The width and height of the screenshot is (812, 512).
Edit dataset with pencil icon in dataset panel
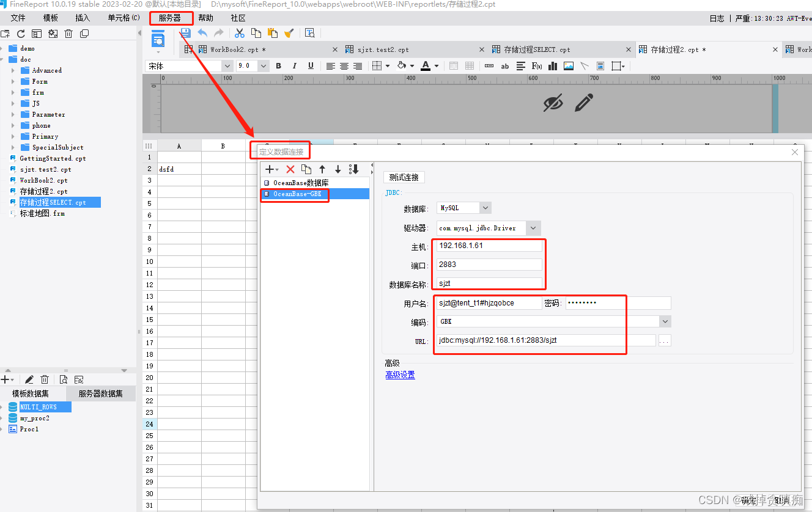pyautogui.click(x=29, y=379)
